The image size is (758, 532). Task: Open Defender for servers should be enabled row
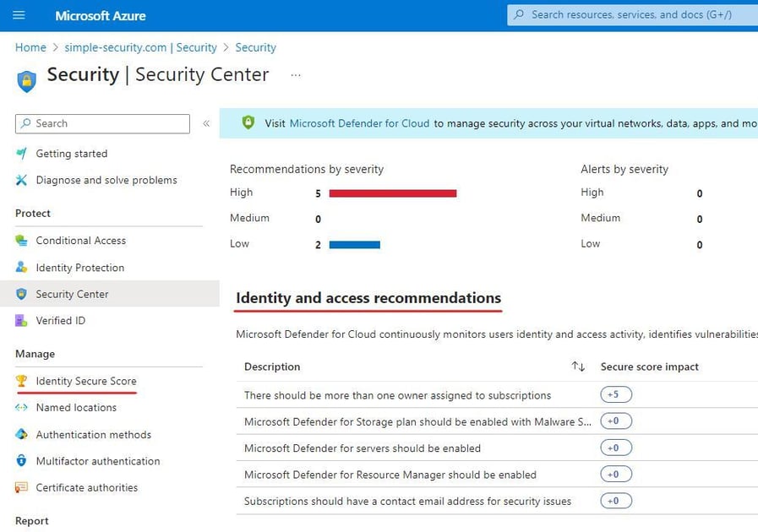(362, 448)
